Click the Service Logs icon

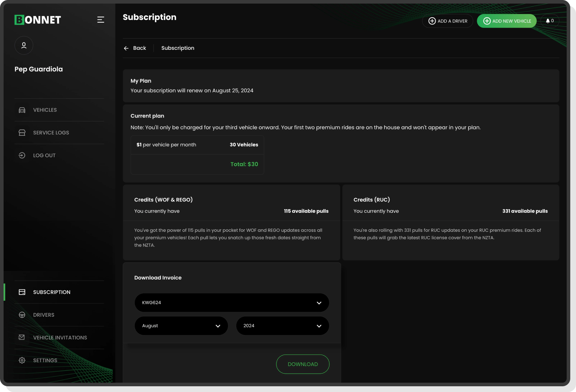point(22,132)
